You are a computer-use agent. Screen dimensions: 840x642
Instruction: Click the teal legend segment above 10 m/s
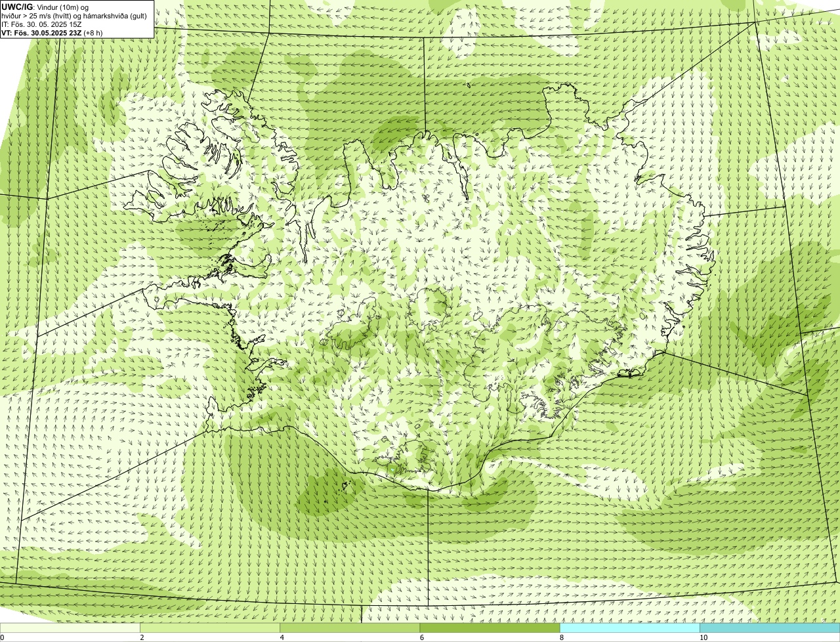point(770,628)
